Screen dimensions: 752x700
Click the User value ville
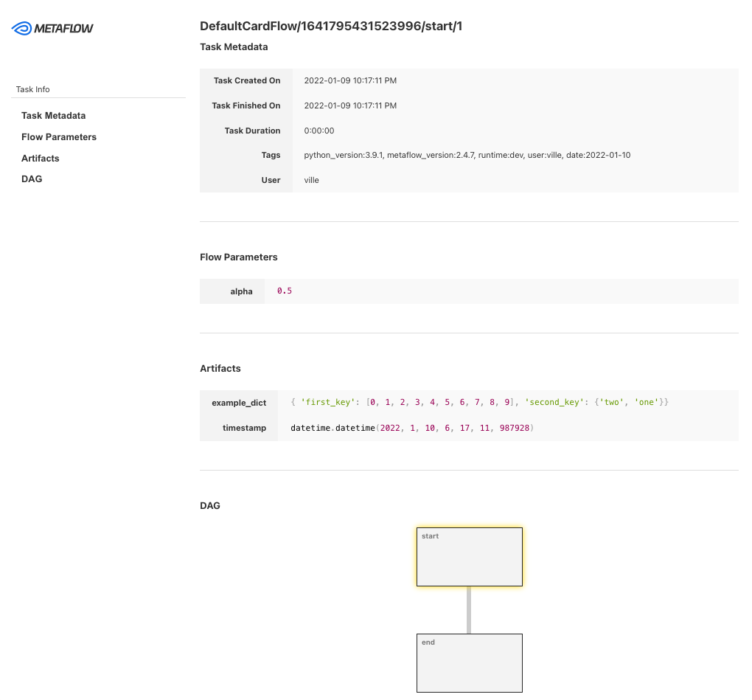coord(311,181)
